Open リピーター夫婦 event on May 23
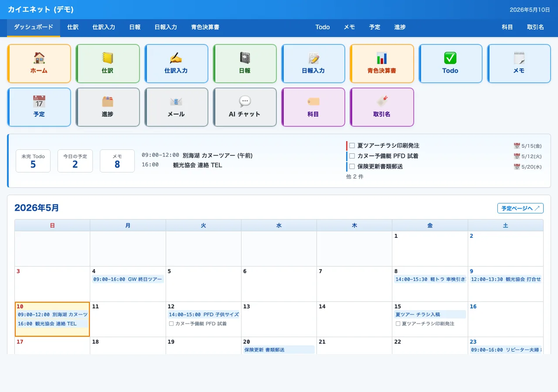The image size is (558, 392). click(x=506, y=350)
